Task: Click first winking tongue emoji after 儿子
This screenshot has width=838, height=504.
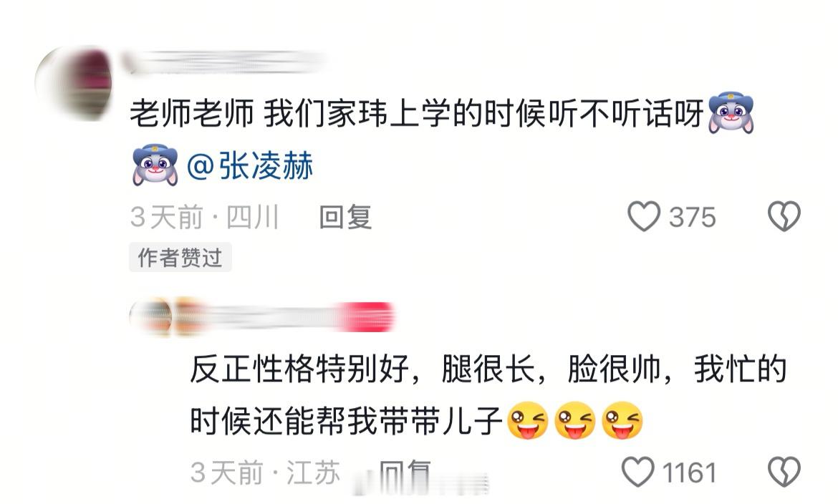Action: [x=527, y=421]
